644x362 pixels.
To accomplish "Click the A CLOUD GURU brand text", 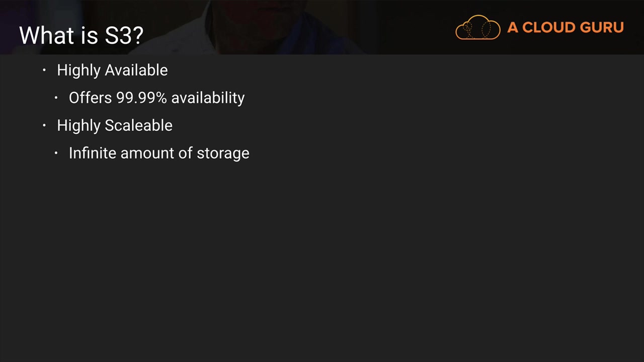I will pyautogui.click(x=565, y=28).
